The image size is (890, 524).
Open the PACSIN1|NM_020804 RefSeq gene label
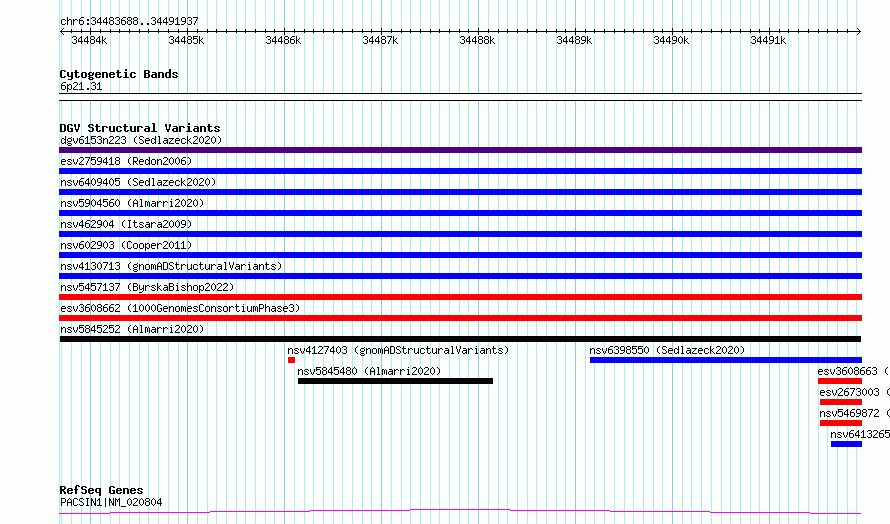[111, 502]
